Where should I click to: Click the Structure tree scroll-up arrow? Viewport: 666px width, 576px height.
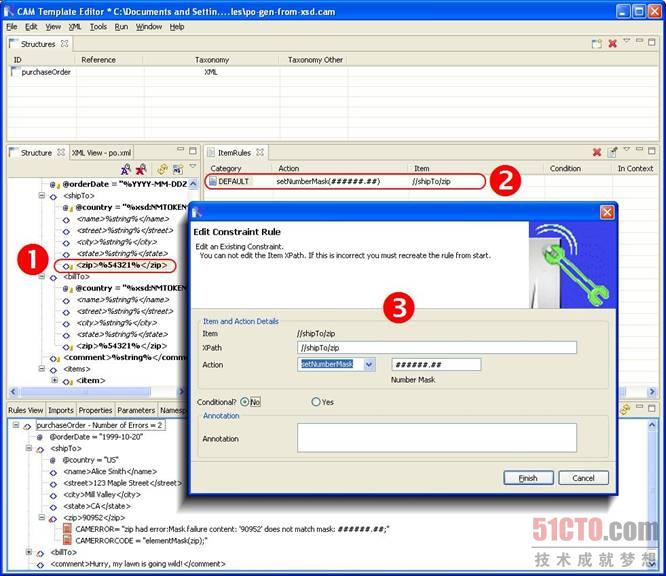193,184
